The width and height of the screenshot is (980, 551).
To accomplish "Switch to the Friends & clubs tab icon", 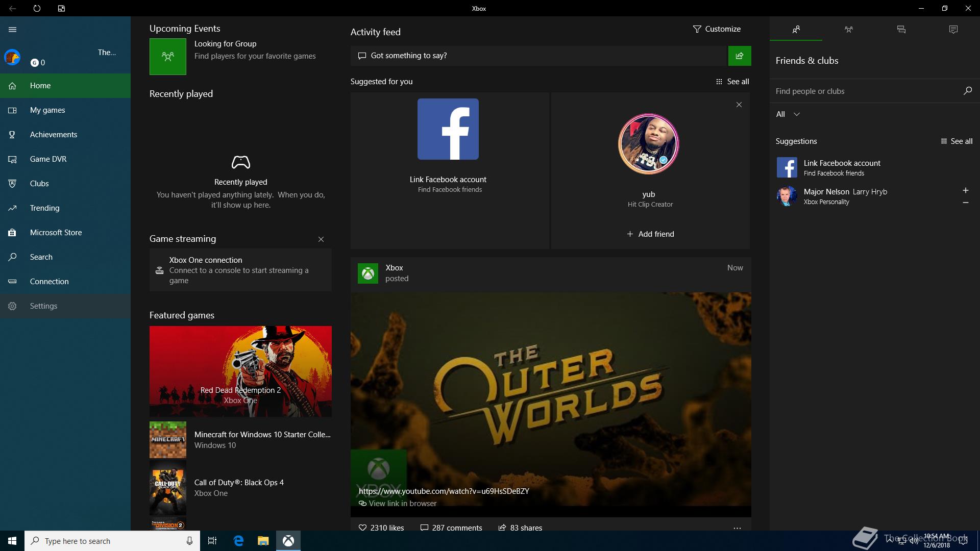I will 796,30.
